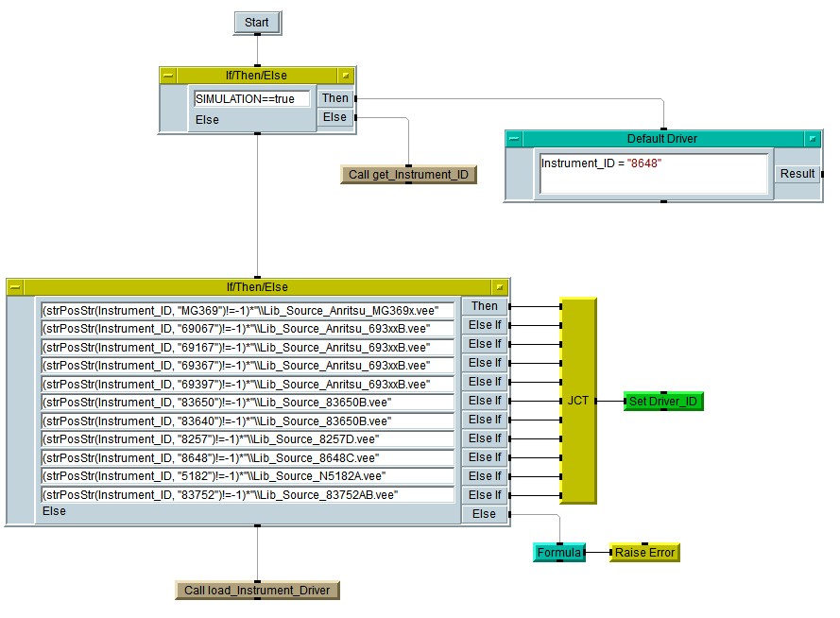Click the Raise Error object
This screenshot has width=840, height=618.
coord(644,552)
